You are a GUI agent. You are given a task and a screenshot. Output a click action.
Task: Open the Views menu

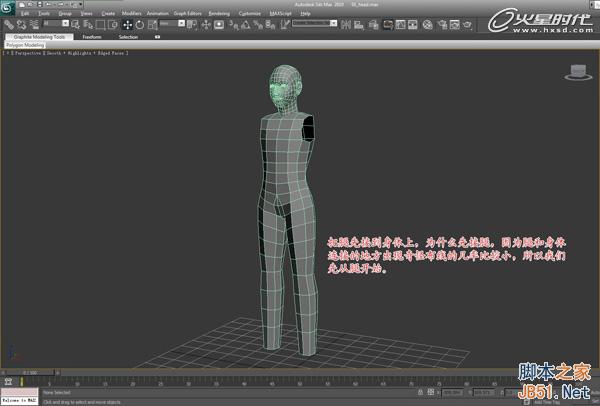click(x=86, y=13)
